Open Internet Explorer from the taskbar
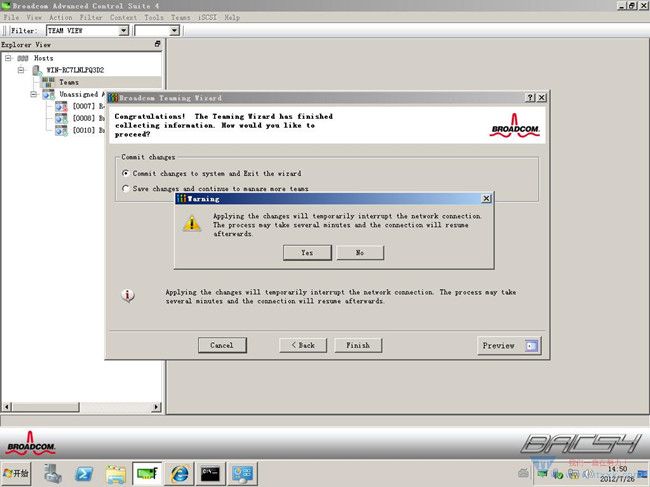This screenshot has width=650, height=487. tap(179, 473)
